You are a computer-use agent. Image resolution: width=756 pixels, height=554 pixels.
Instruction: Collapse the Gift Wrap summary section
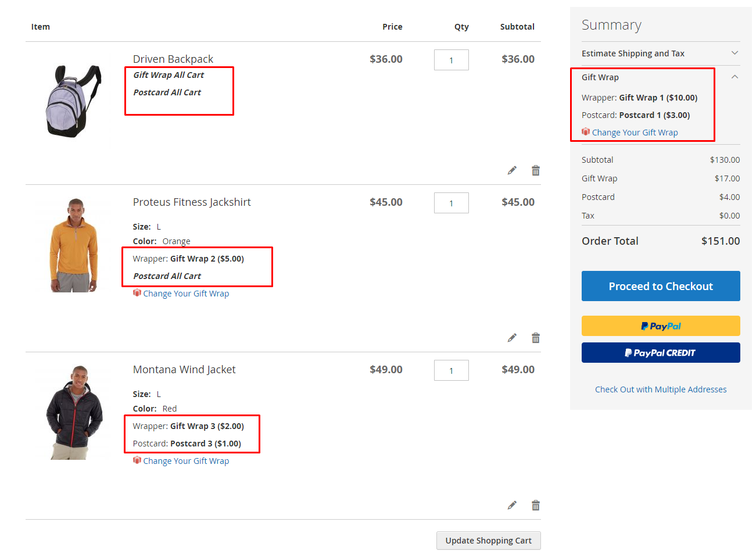click(734, 77)
